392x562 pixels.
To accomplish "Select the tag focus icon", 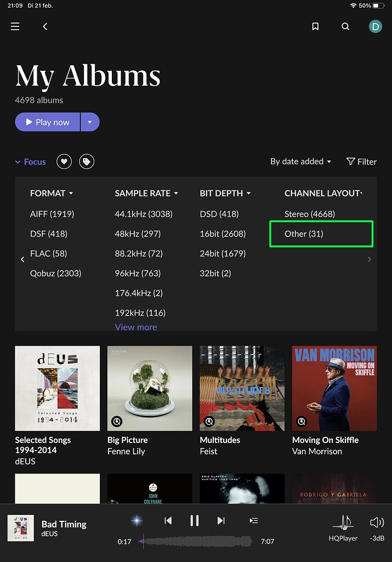I will (x=87, y=161).
